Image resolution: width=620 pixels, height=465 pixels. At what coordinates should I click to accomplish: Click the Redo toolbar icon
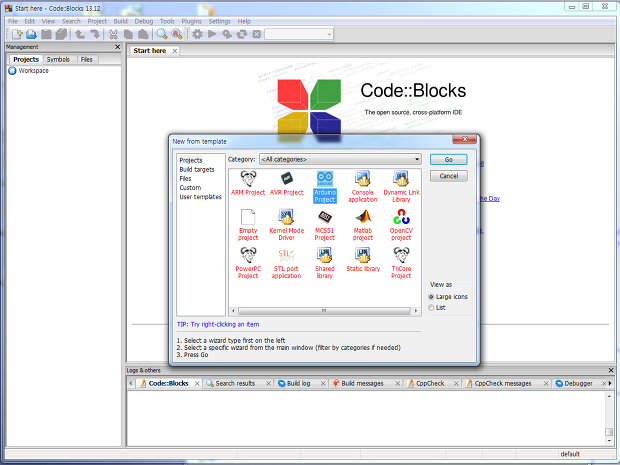[x=95, y=34]
